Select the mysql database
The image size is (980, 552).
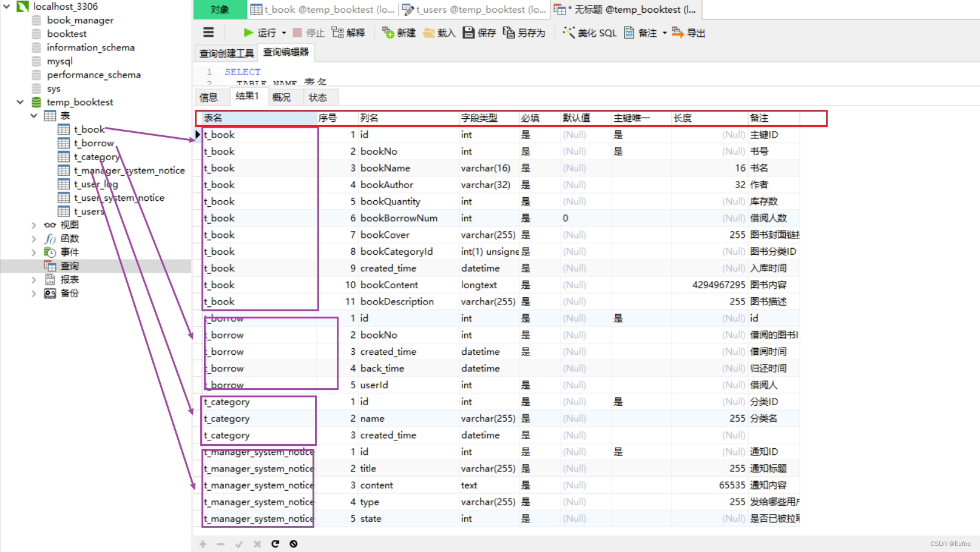tap(59, 61)
